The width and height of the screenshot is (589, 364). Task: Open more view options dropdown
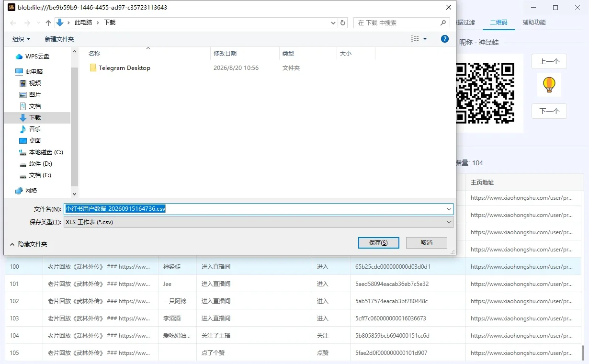click(425, 39)
